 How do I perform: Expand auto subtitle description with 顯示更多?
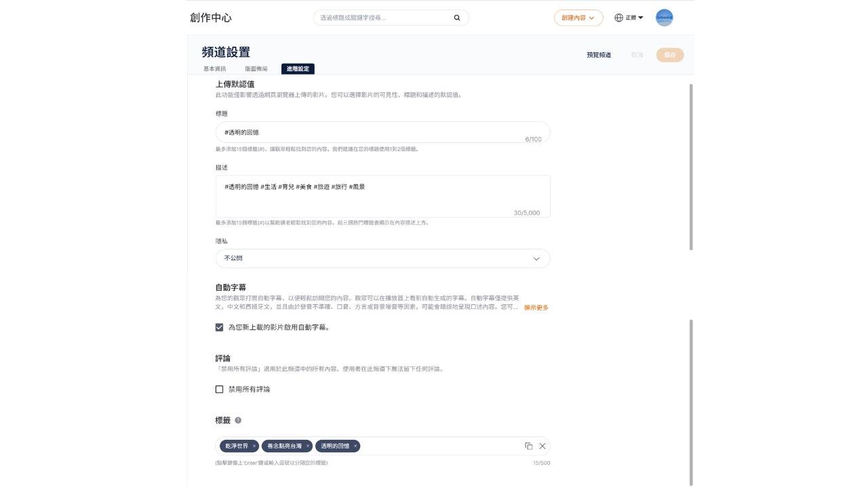tap(536, 308)
